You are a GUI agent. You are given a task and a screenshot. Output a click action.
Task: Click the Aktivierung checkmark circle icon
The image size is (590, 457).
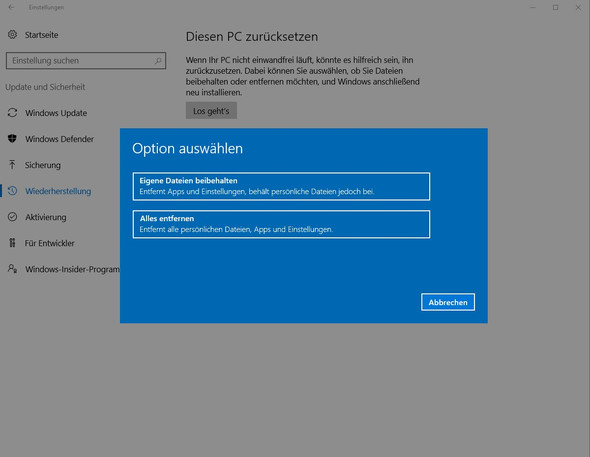[12, 217]
